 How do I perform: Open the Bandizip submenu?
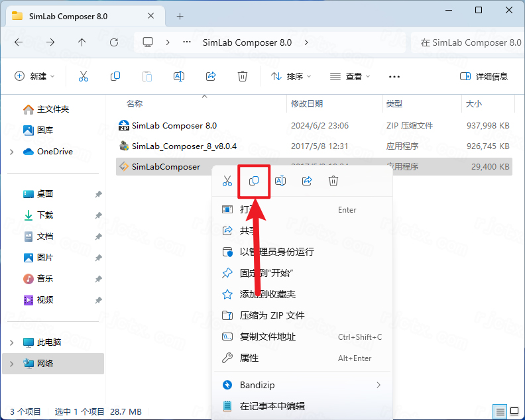coord(302,385)
